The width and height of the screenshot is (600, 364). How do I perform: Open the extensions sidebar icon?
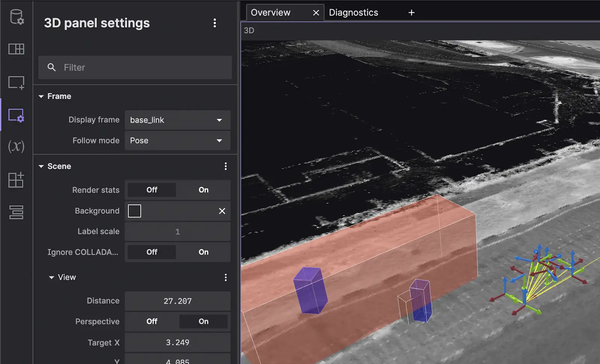pyautogui.click(x=16, y=180)
